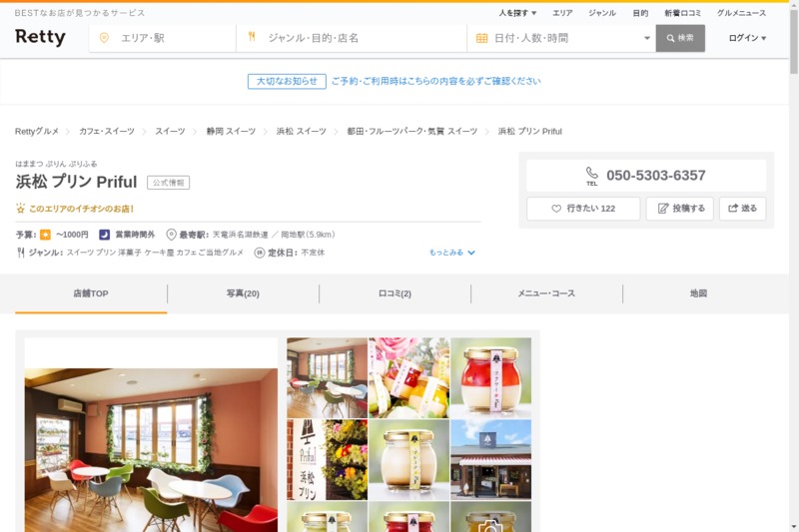This screenshot has height=532, width=799.
Task: Open date and party-size dropdown arrow
Action: click(x=647, y=39)
